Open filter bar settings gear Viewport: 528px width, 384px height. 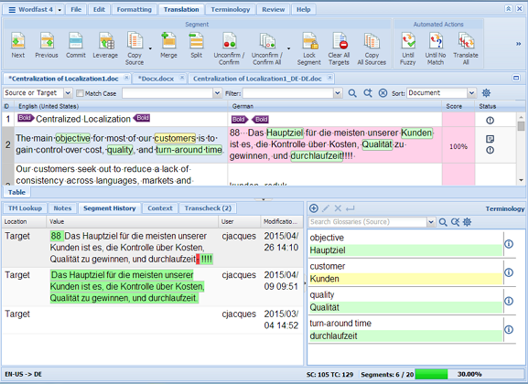click(486, 93)
